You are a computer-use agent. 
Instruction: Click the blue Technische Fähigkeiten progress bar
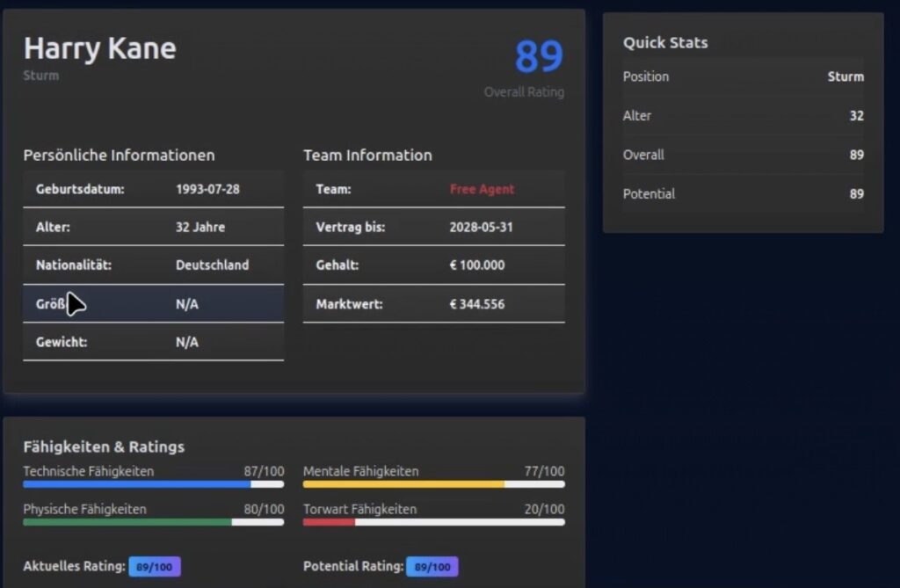[153, 483]
